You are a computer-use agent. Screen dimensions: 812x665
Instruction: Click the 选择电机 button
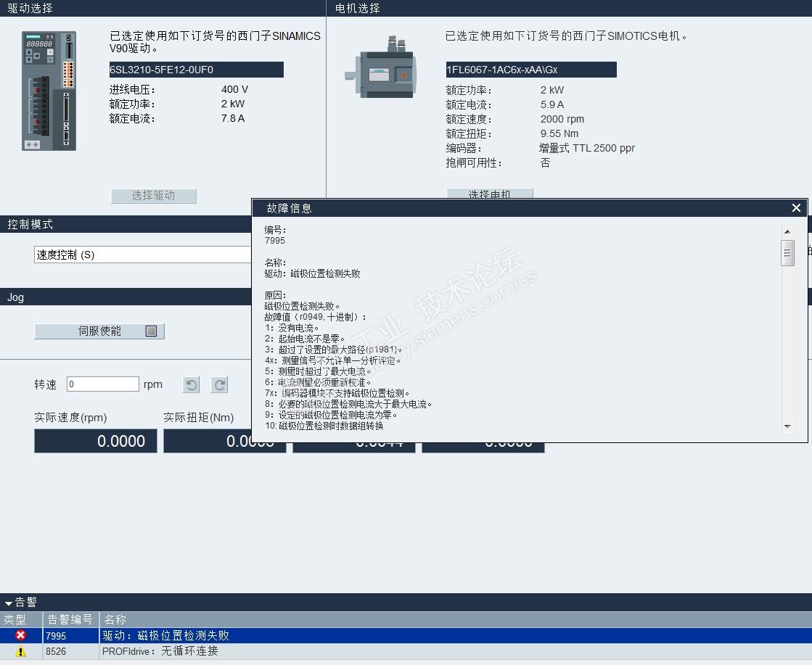[489, 194]
